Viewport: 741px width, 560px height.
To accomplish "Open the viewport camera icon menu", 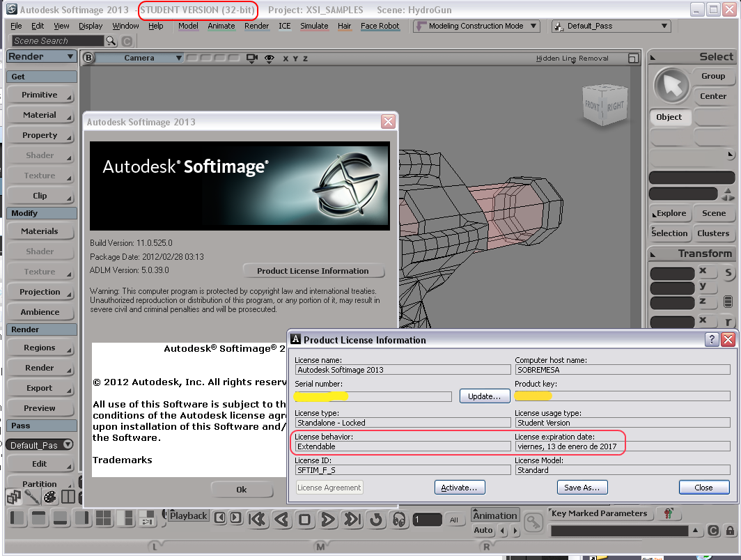I will tap(252, 59).
